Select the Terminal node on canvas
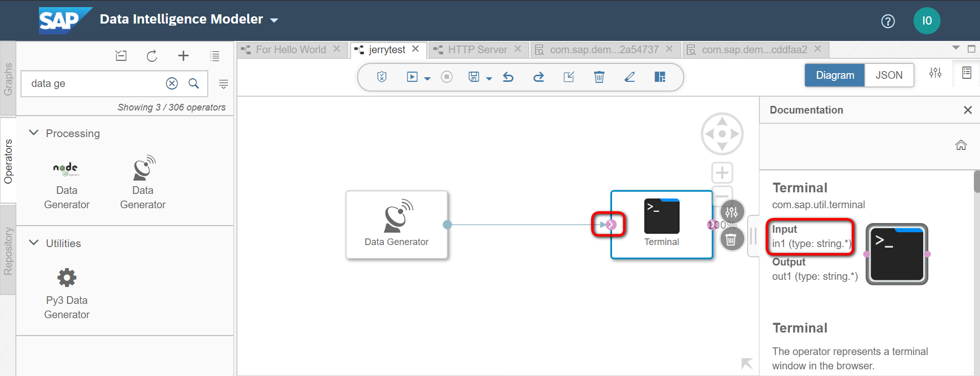The height and width of the screenshot is (376, 980). tap(662, 225)
